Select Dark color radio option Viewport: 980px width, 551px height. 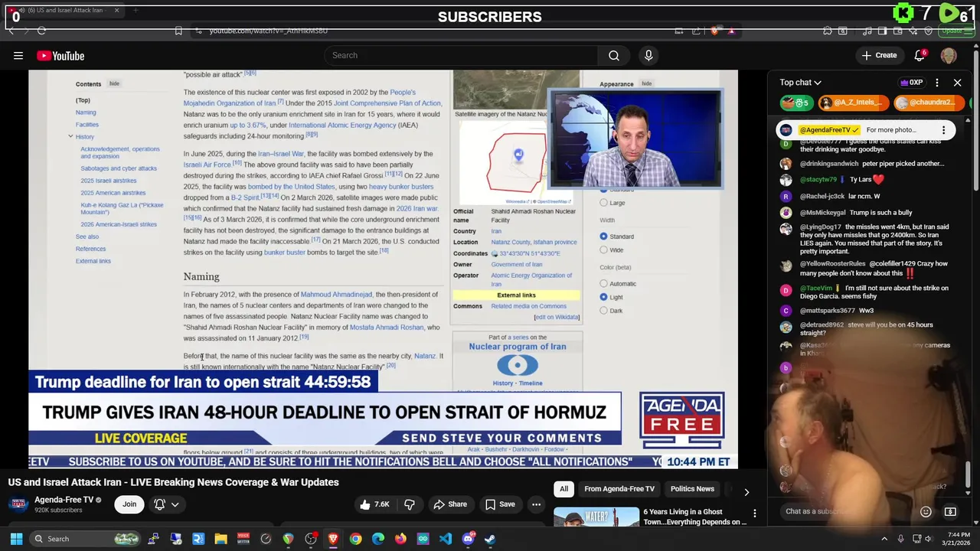pyautogui.click(x=603, y=311)
